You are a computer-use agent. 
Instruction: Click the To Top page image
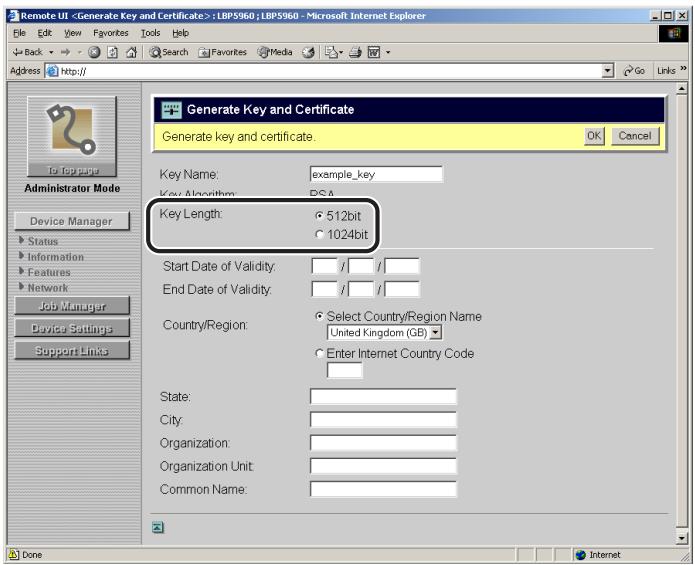[x=72, y=136]
